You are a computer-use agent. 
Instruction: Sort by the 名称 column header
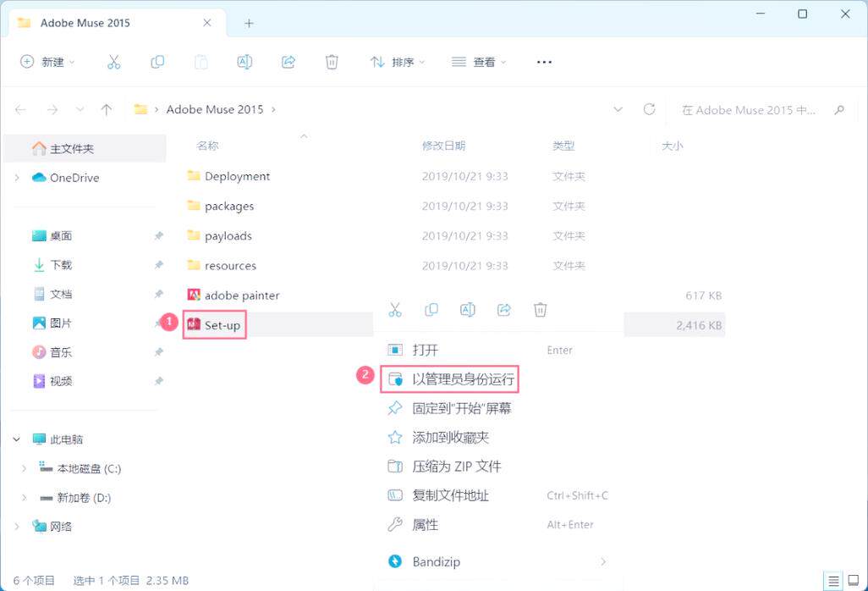(207, 146)
